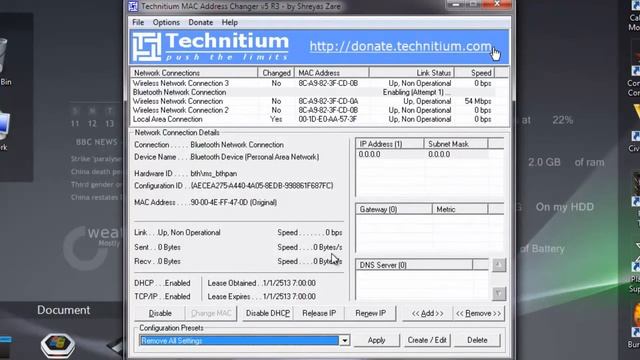The image size is (640, 360).
Task: Click the << Remove >> button
Action: point(478,313)
